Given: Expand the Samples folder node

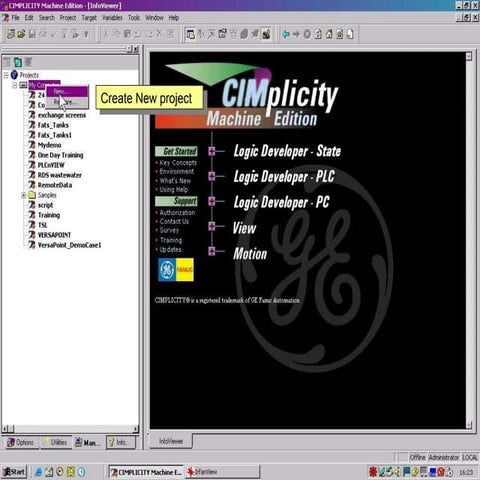Looking at the screenshot, I should pos(24,195).
